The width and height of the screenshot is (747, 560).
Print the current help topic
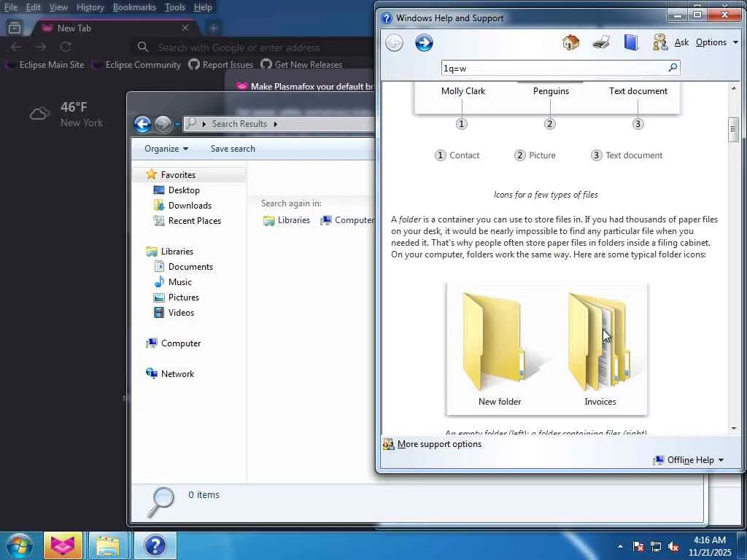point(601,42)
